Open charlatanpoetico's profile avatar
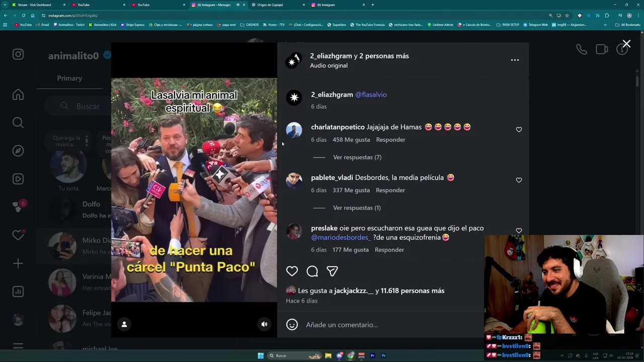644x362 pixels. pos(294,130)
